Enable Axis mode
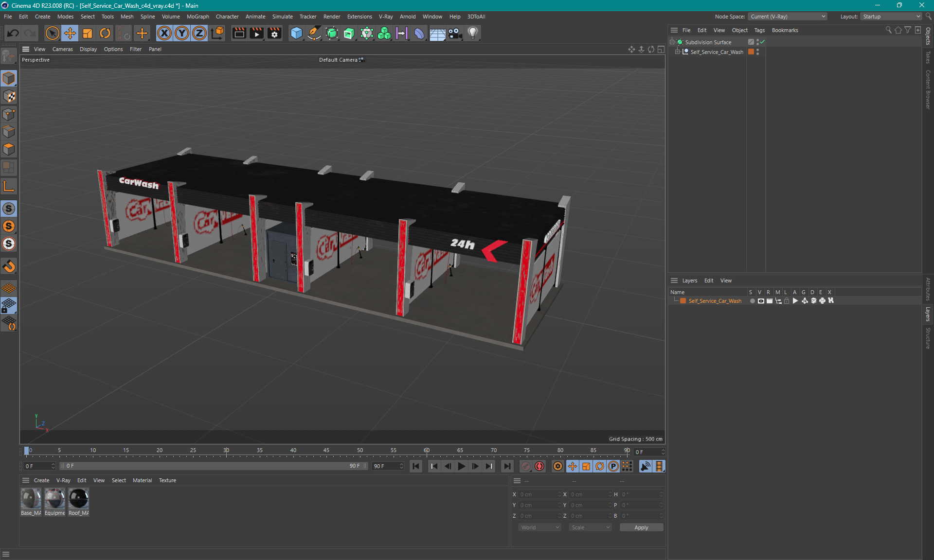Screen dimensions: 934x560 (x=9, y=186)
